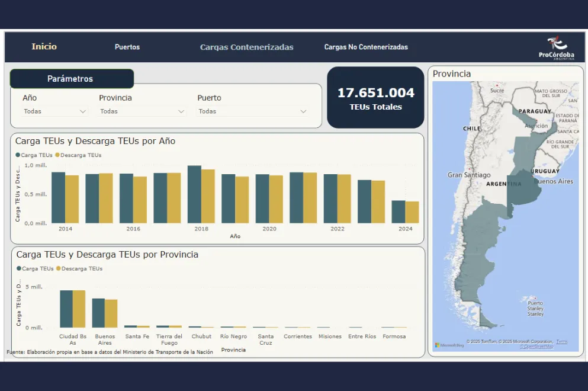Viewport: 588px width, 391px height.
Task: Open the Cargas Contenerizadas tab
Action: coord(246,47)
